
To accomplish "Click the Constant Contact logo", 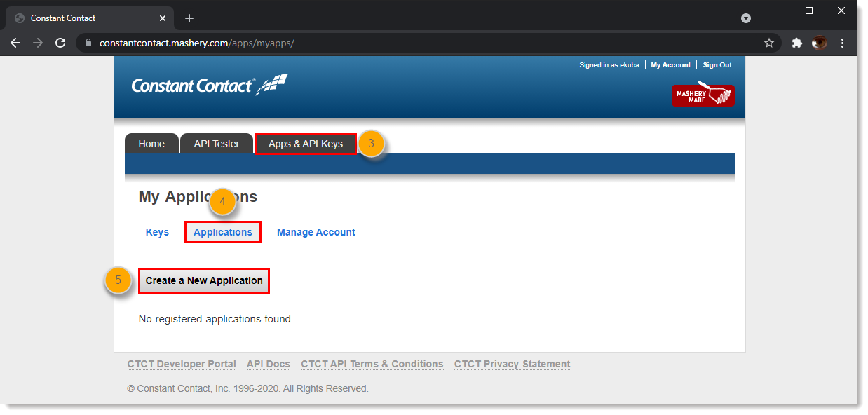I will coord(210,86).
